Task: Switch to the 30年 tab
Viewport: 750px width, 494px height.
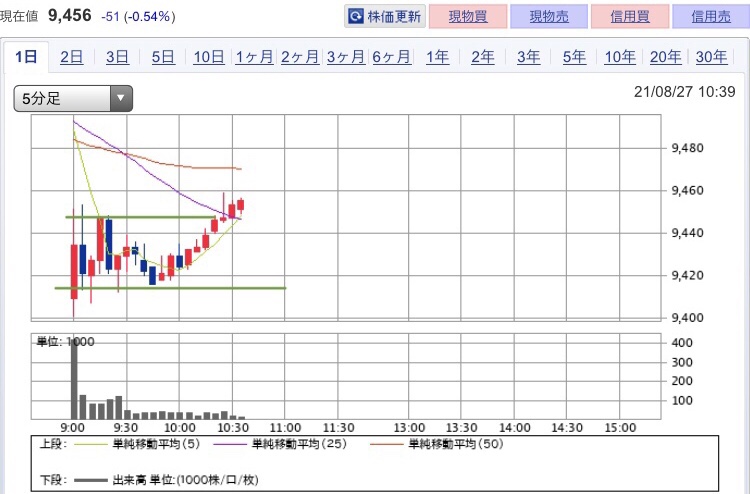Action: pos(711,57)
